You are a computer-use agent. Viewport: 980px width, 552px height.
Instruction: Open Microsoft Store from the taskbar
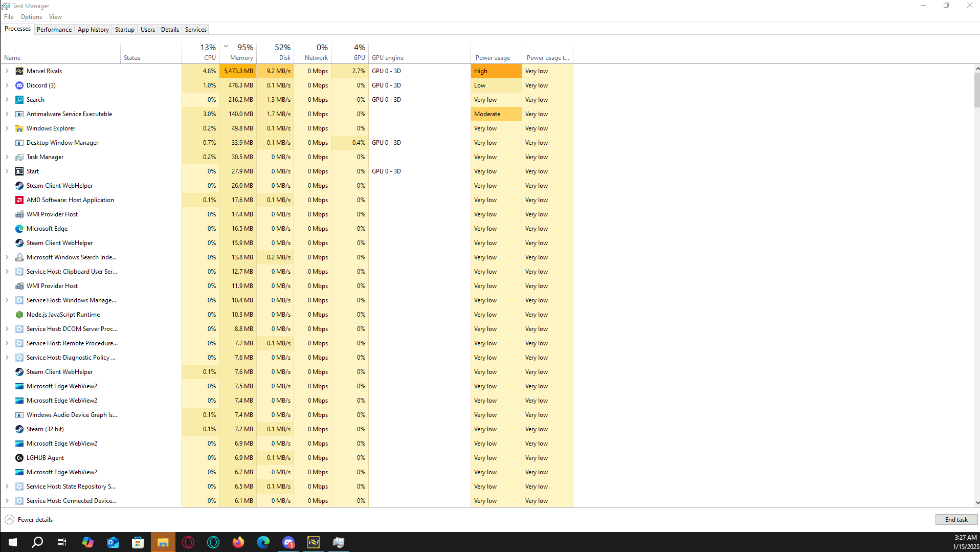coord(138,542)
